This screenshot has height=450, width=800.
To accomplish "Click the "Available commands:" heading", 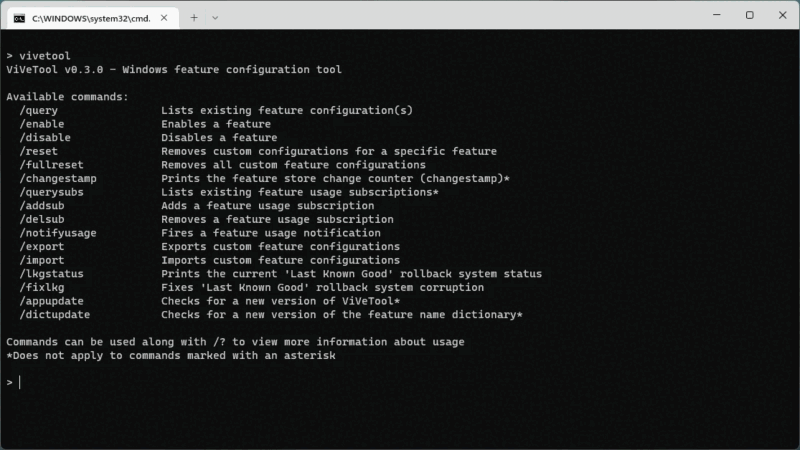I will coord(67,96).
